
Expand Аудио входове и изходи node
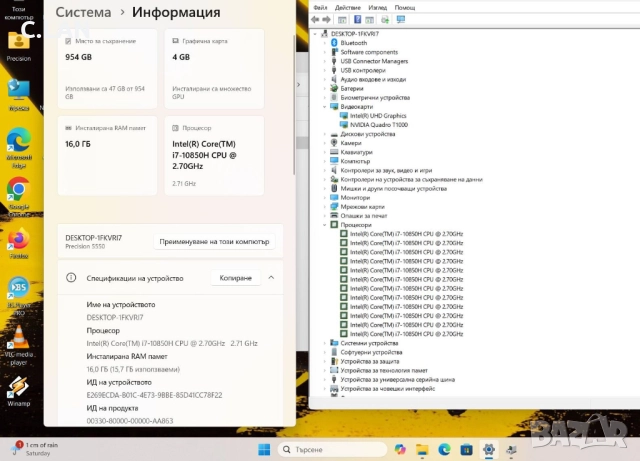[325, 79]
